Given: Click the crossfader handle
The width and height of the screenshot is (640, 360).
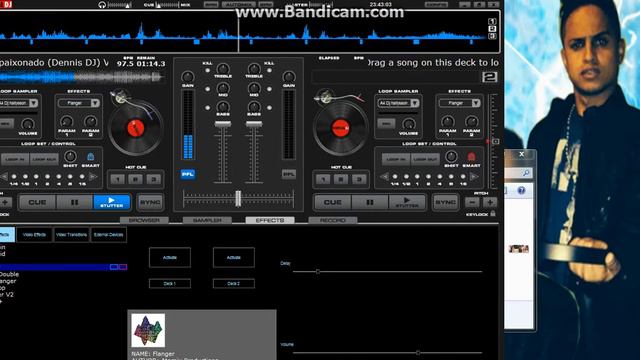Looking at the screenshot, I should (x=238, y=198).
